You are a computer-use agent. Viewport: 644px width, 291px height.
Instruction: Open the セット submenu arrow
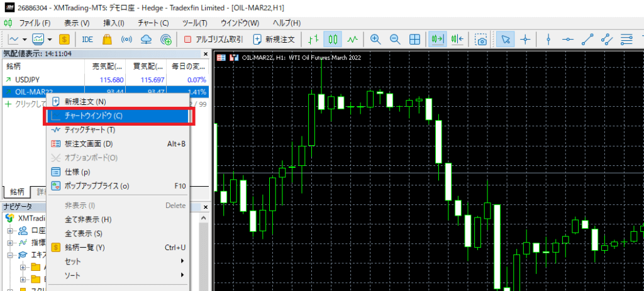(x=182, y=261)
